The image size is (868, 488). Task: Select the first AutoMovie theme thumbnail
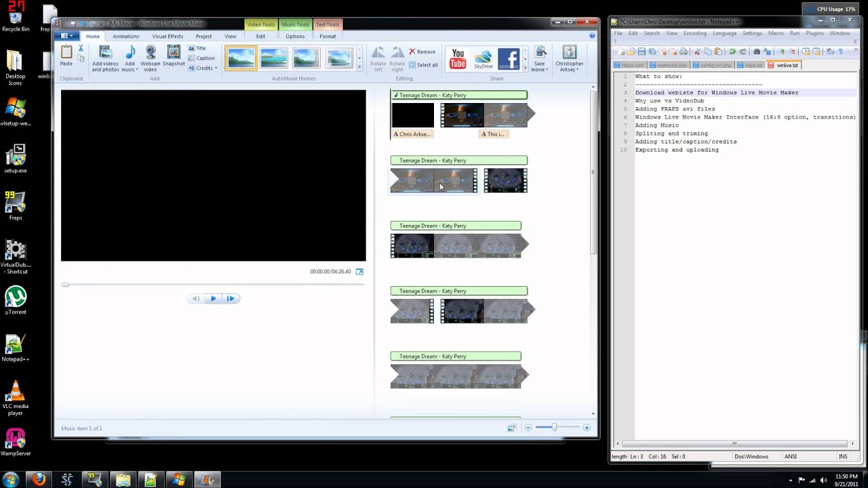(x=241, y=58)
